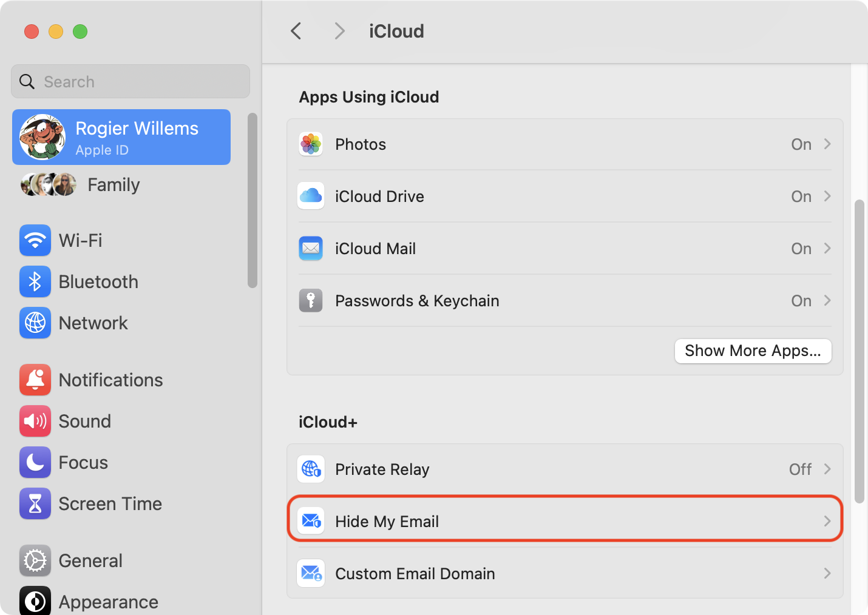This screenshot has width=868, height=615.
Task: Open Appearance settings label
Action: coord(109,602)
